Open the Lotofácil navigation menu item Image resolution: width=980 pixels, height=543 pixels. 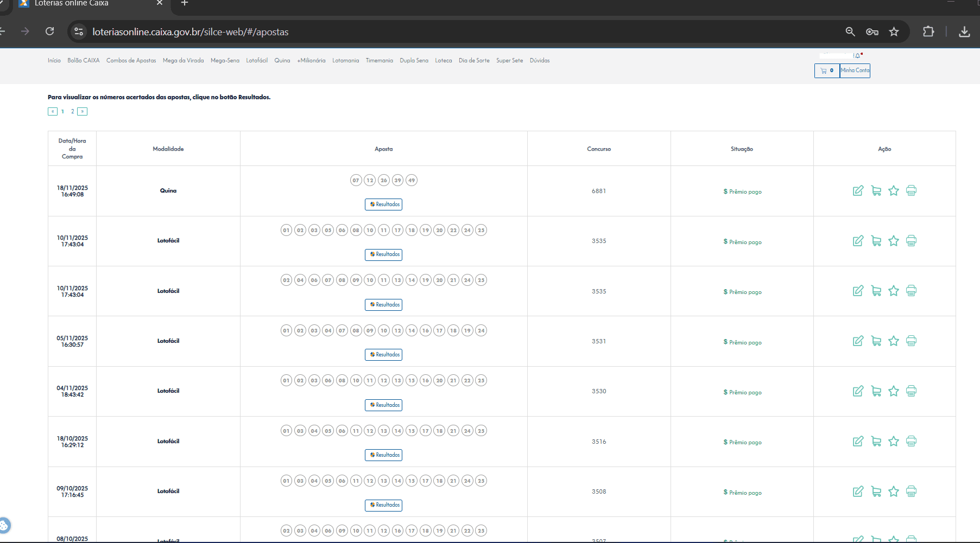257,61
